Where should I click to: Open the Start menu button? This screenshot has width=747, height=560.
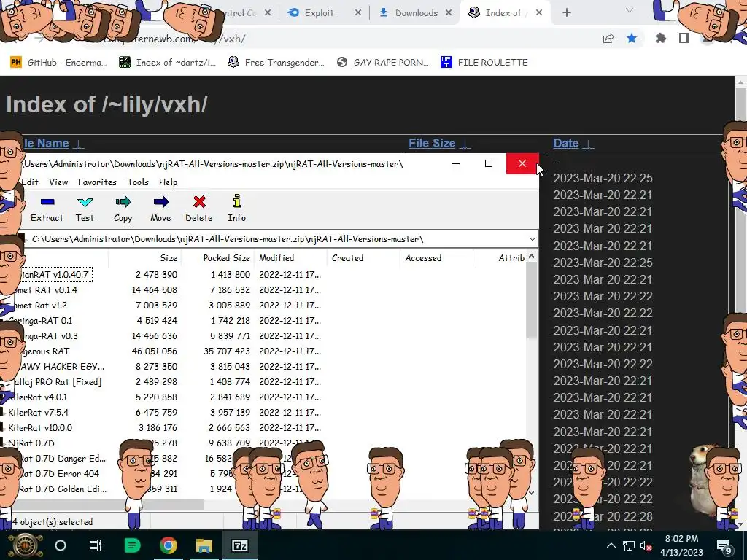(25, 545)
